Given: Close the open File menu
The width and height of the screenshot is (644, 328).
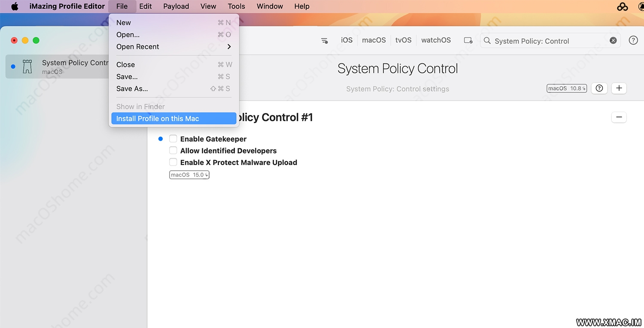Looking at the screenshot, I should click(122, 6).
